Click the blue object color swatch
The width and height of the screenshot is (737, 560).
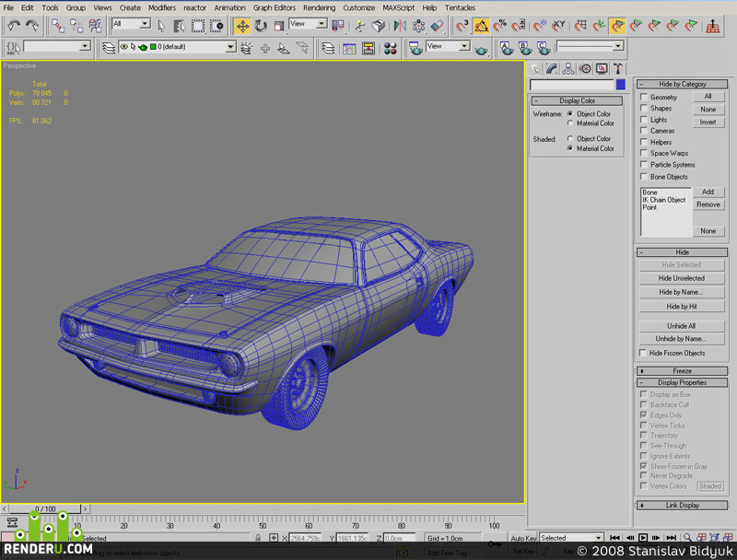tap(620, 85)
